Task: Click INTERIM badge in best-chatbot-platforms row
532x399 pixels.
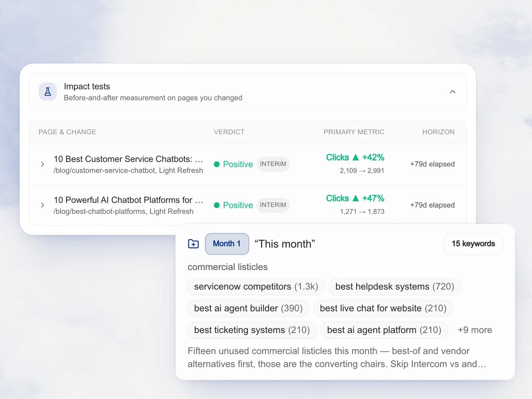Action: [273, 205]
